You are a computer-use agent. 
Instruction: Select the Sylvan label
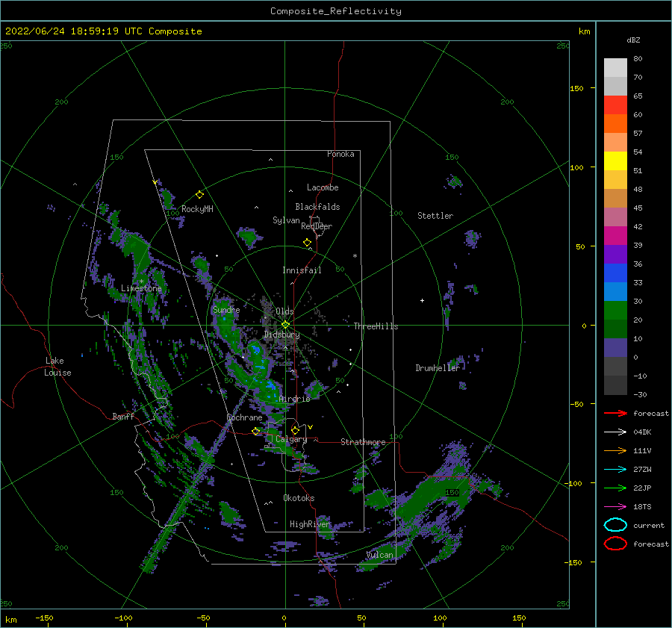click(286, 220)
